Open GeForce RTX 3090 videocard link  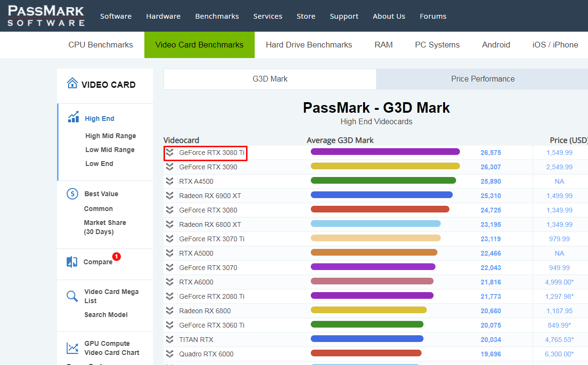point(208,167)
